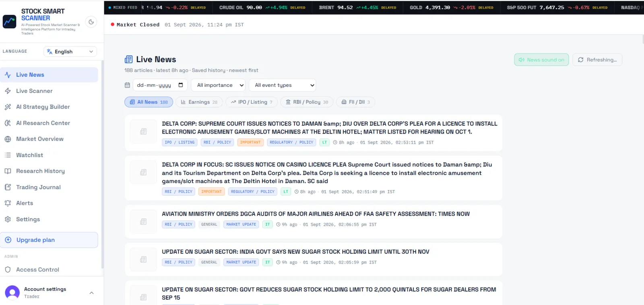
Task: Click the Market Closed status text
Action: [x=138, y=25]
